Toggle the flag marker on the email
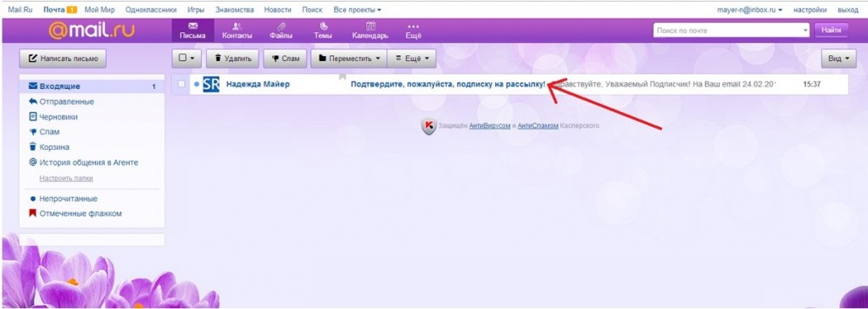This screenshot has width=868, height=309. click(342, 77)
